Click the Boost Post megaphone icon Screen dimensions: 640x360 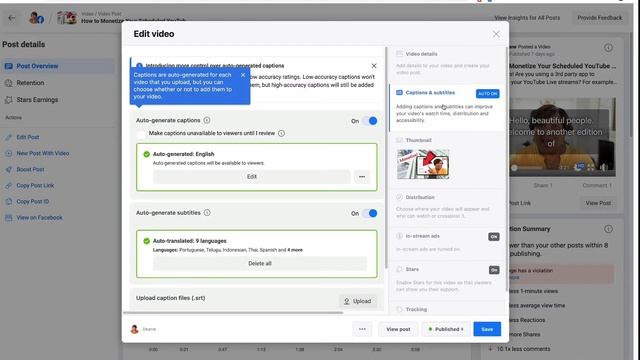click(9, 169)
